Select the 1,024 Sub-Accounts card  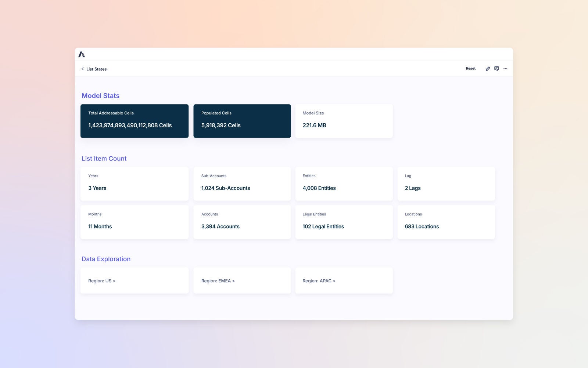(x=242, y=183)
